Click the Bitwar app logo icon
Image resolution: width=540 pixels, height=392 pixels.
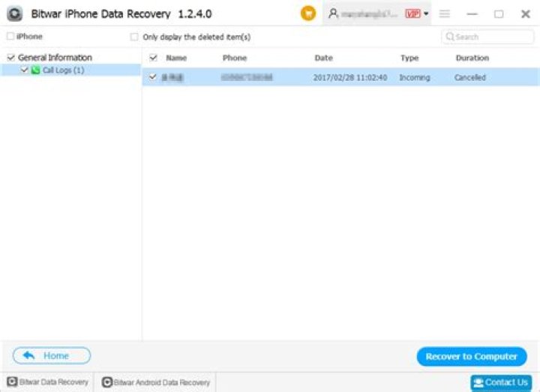tap(14, 14)
